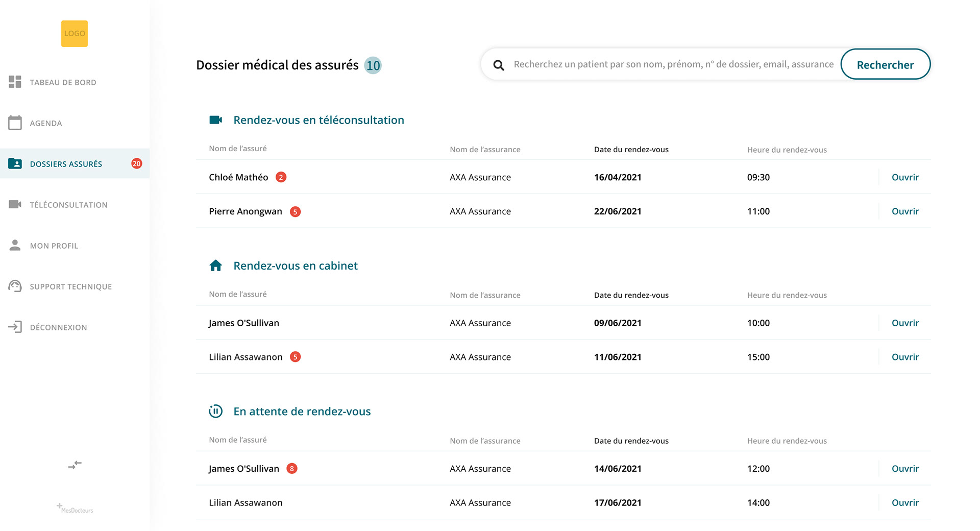Screen dimensions: 980x531
Task: Click the Dossier médical des assurés title
Action: pos(277,65)
